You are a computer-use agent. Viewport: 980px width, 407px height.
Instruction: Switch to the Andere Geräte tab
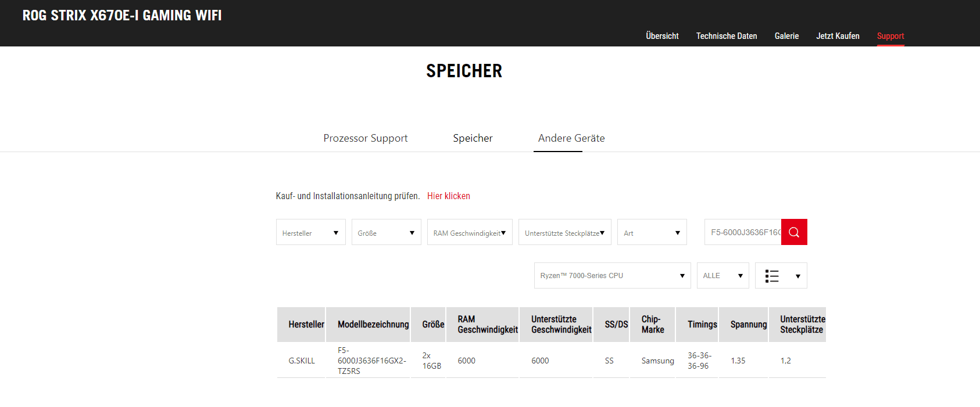coord(571,138)
